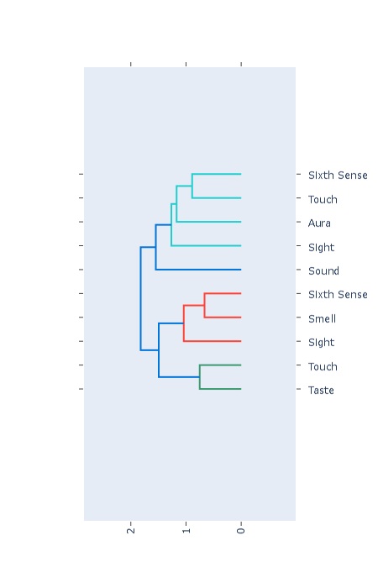Screen dimensions: 378x588
Task: Click the Touch label above Aura
Action: click(323, 200)
